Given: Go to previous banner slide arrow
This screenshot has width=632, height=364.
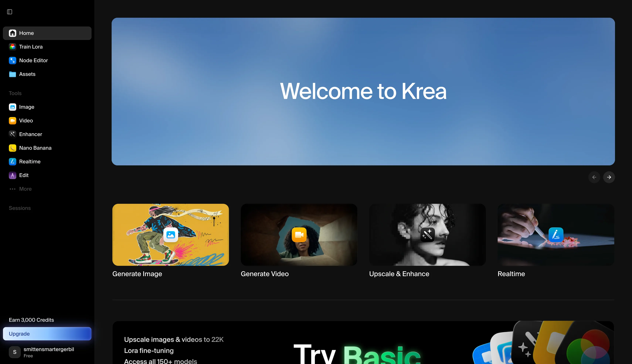Looking at the screenshot, I should point(594,177).
